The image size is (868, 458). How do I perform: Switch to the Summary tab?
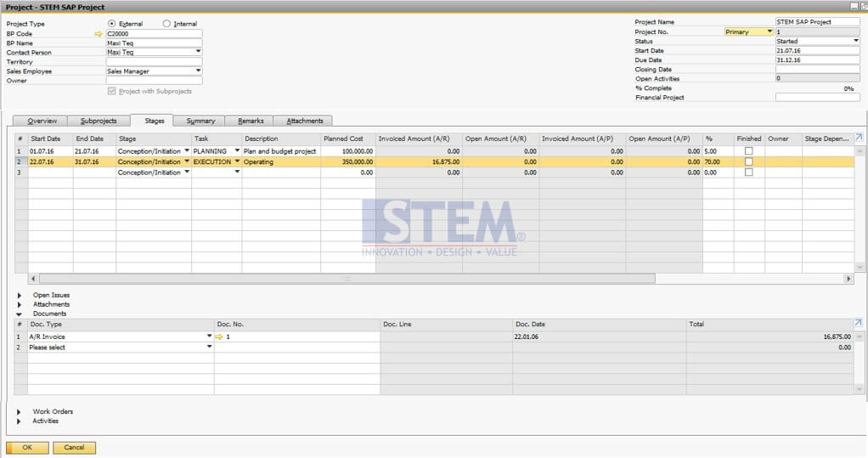point(200,121)
